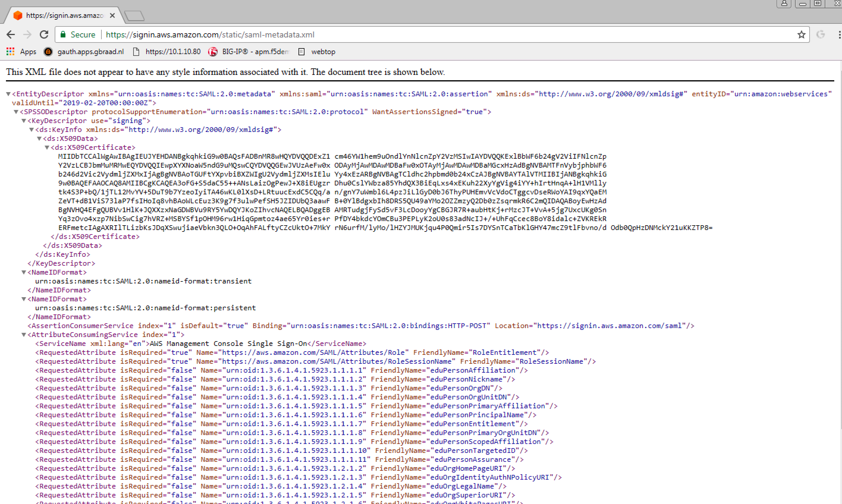Click the forward navigation arrow

pos(27,35)
